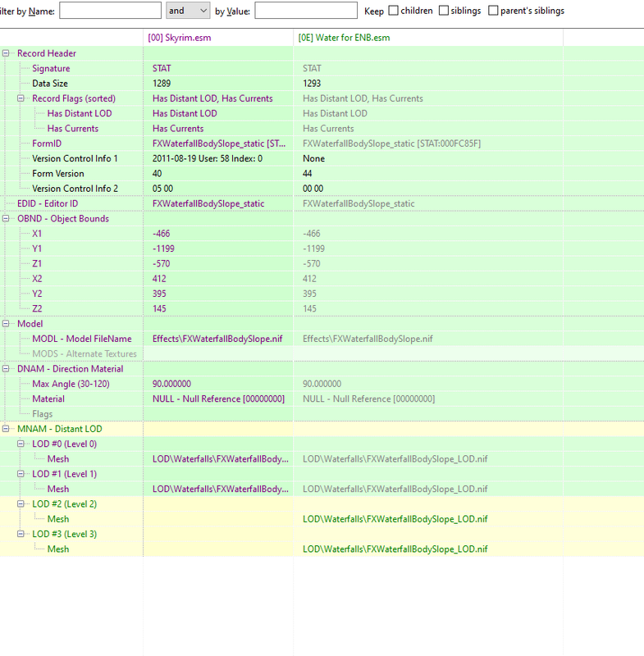
Task: Collapse the LOD #1 (Level 1) node
Action: (21, 474)
